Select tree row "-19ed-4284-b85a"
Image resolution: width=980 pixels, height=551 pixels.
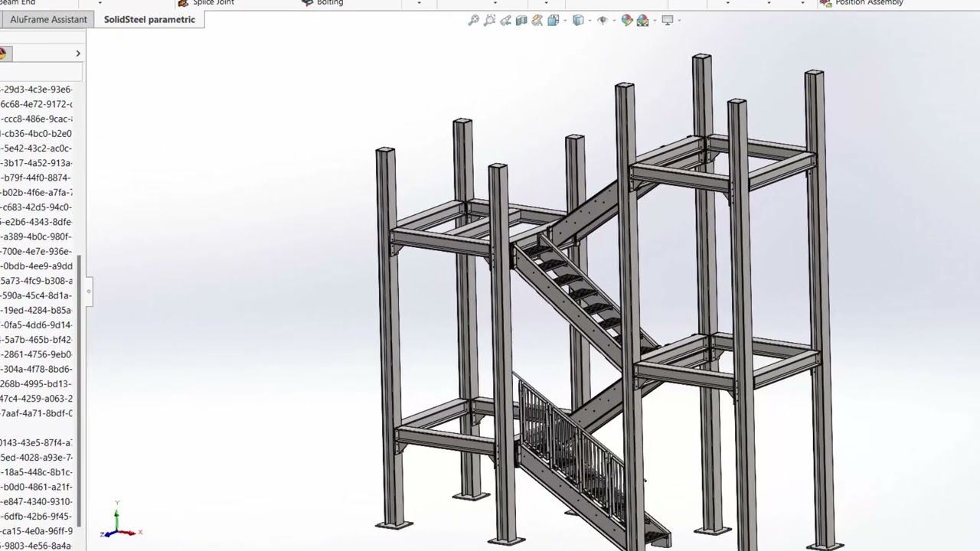click(x=37, y=310)
